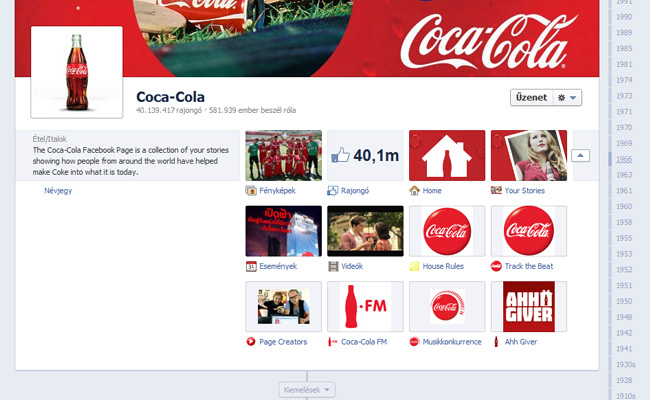Click the 581.939 ember beszél róla text
650x400 pixels.
252,110
